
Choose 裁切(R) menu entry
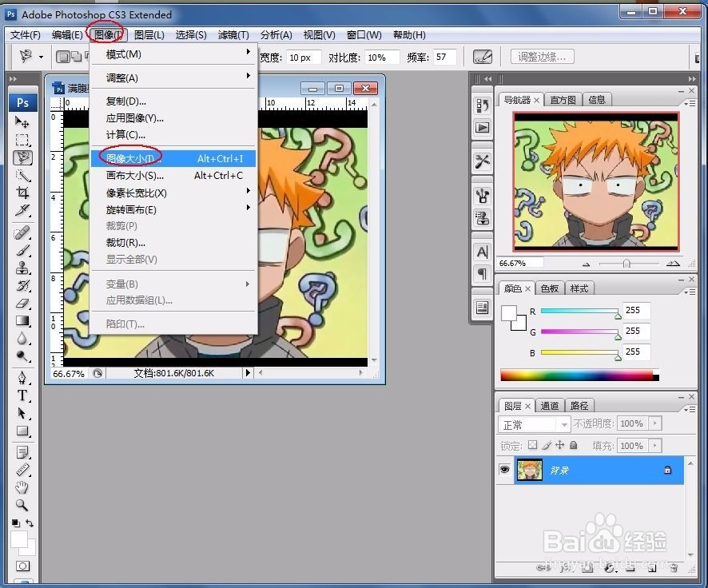click(x=174, y=243)
